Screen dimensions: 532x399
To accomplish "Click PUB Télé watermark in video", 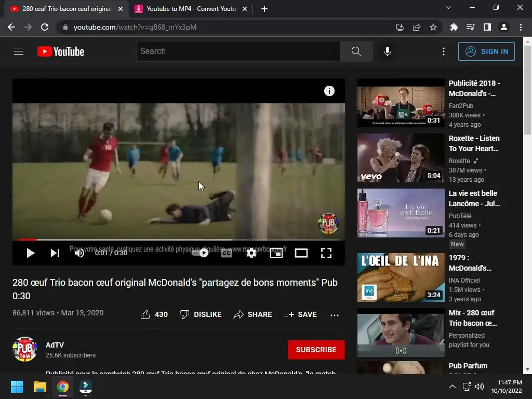I will [x=328, y=223].
